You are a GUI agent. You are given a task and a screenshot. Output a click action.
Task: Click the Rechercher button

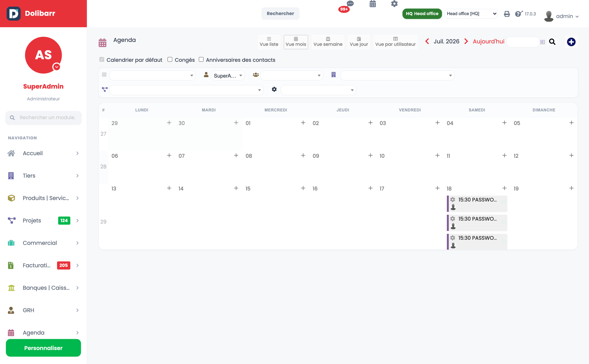point(280,14)
